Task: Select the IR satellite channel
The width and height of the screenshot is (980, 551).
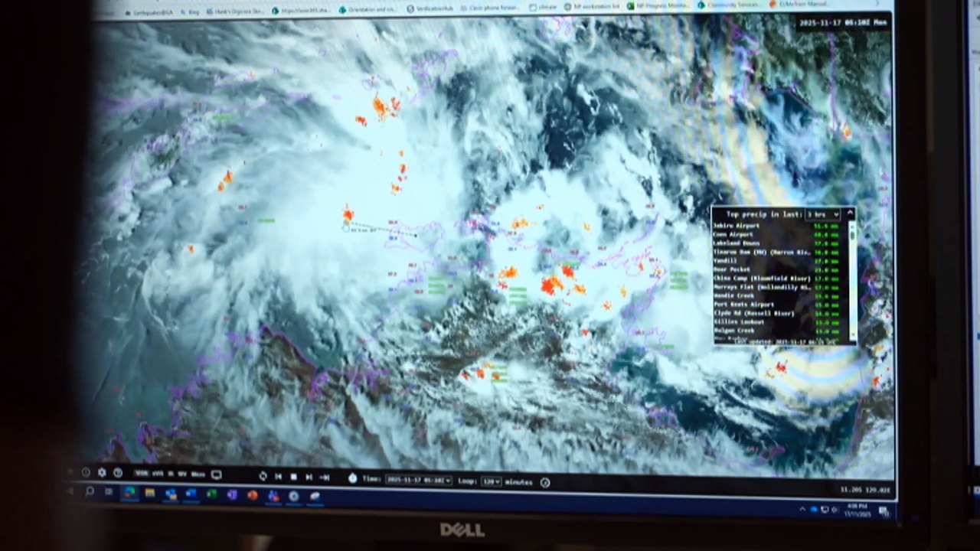Action: pyautogui.click(x=169, y=474)
